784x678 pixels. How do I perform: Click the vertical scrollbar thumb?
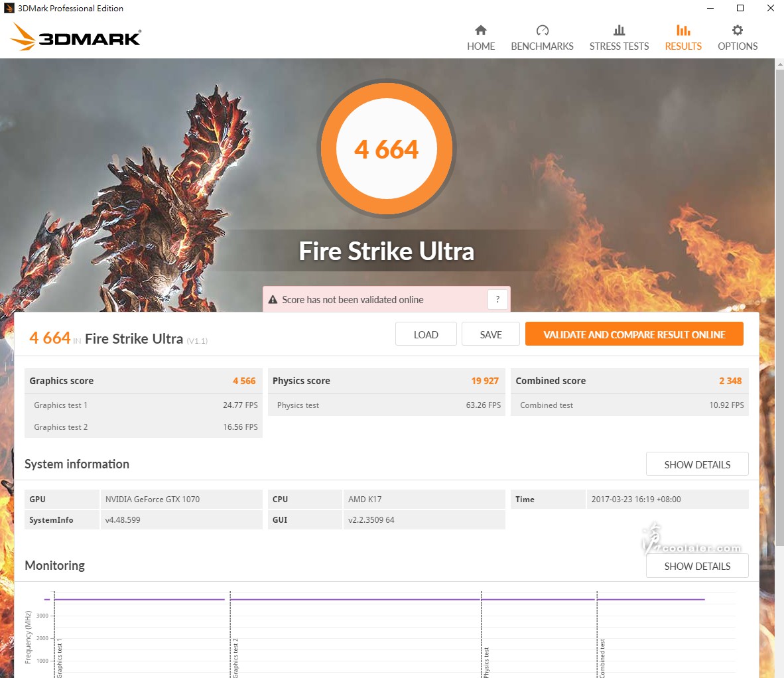pyautogui.click(x=779, y=307)
